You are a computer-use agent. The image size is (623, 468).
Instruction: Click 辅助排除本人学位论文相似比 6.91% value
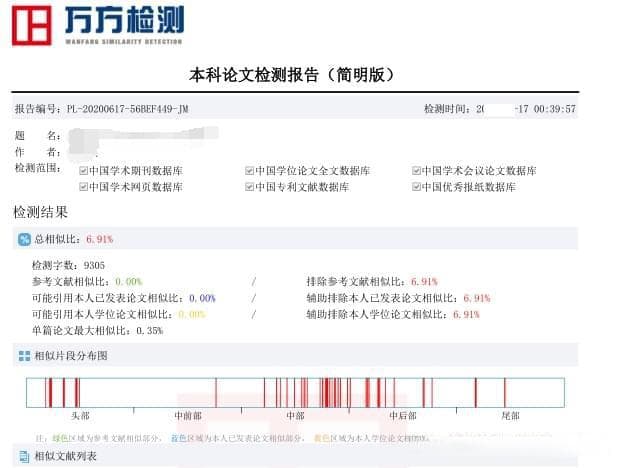click(466, 314)
